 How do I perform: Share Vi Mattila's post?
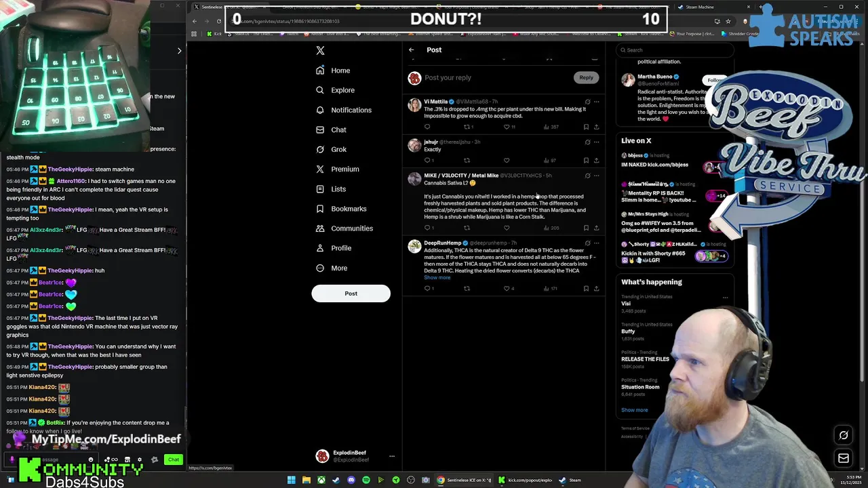[x=596, y=127]
